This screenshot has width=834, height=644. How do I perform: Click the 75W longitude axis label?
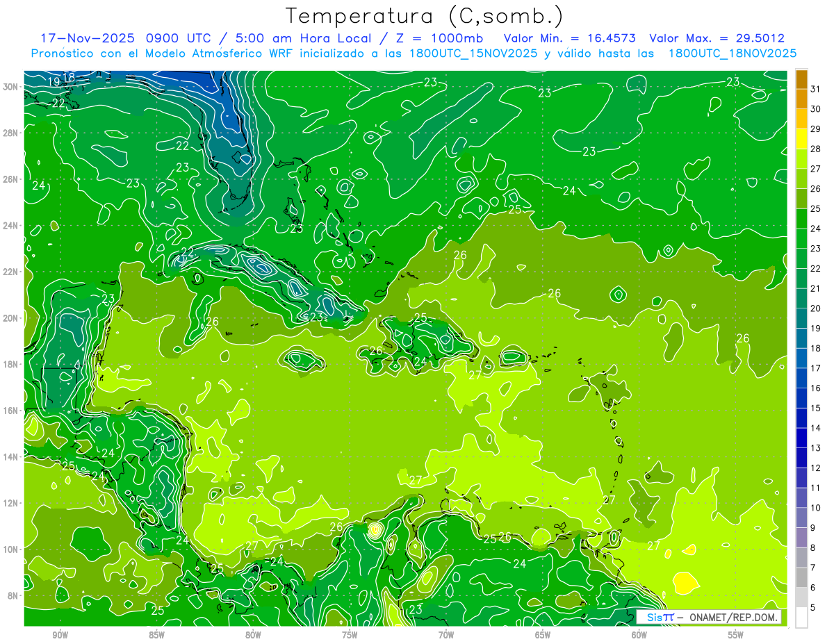pyautogui.click(x=350, y=634)
